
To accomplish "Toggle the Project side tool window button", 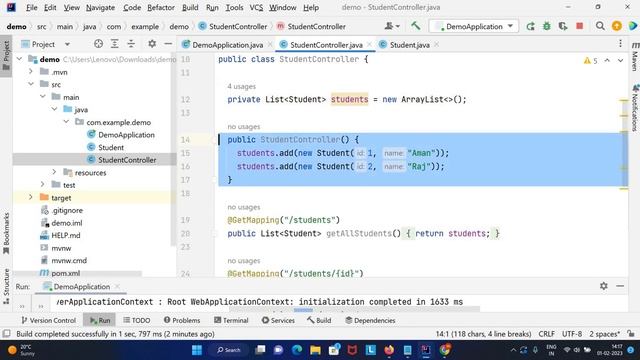I will pos(6,55).
